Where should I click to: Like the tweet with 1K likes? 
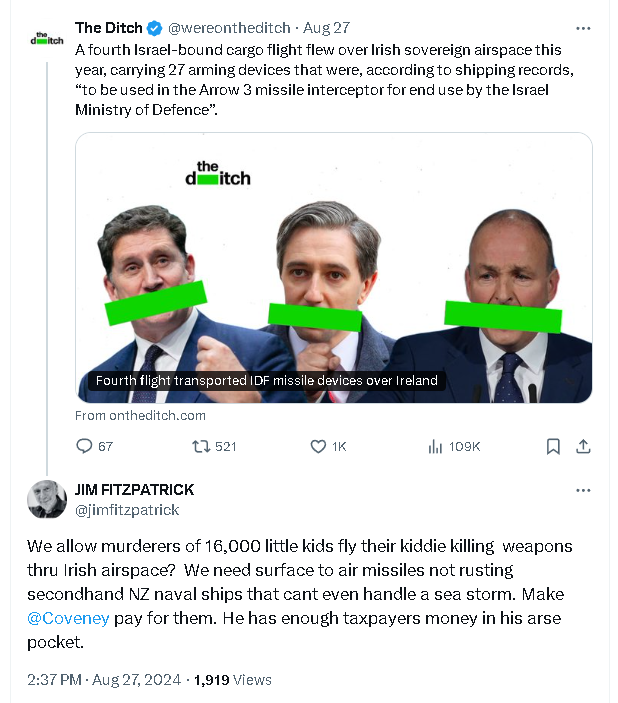(x=319, y=446)
